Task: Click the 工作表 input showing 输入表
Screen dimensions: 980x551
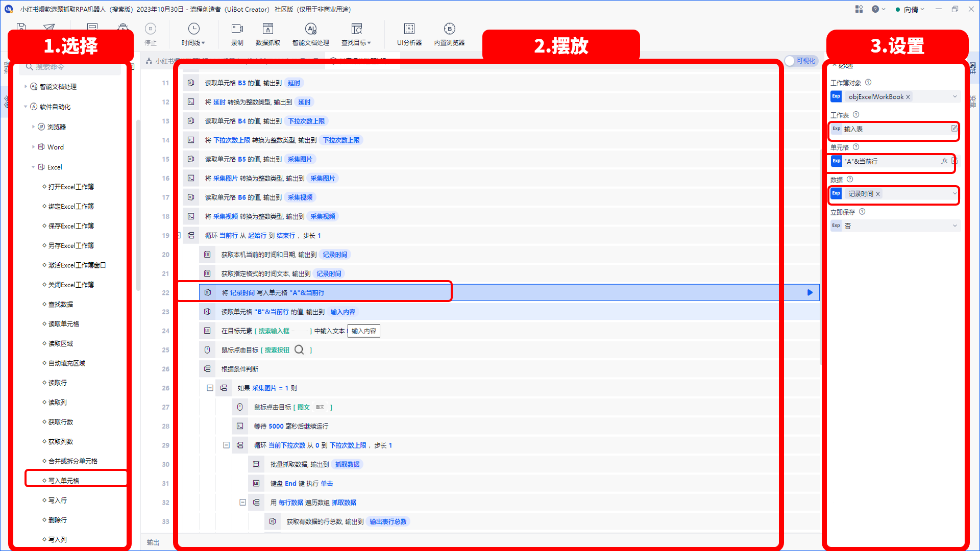Action: click(x=896, y=129)
